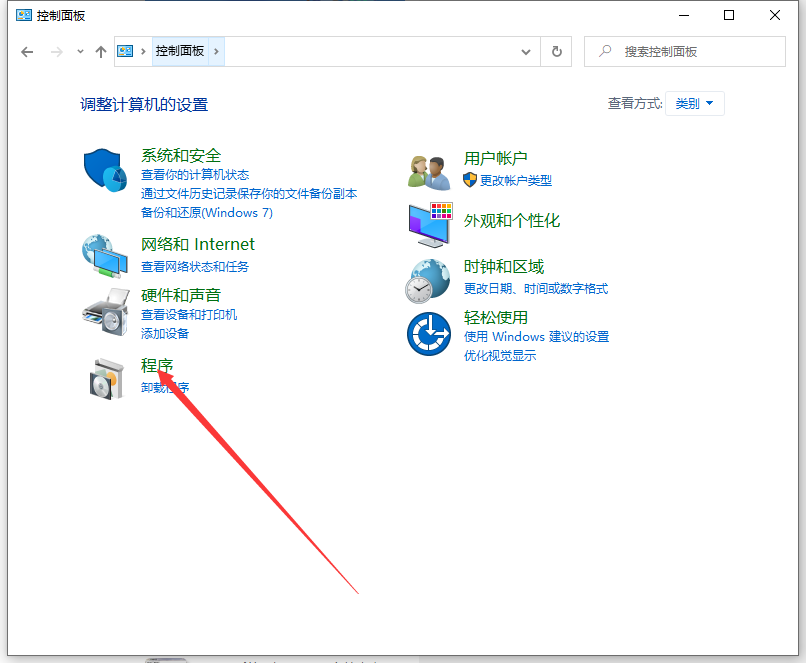
Task: Open the 类别 view-by dropdown
Action: click(x=694, y=103)
